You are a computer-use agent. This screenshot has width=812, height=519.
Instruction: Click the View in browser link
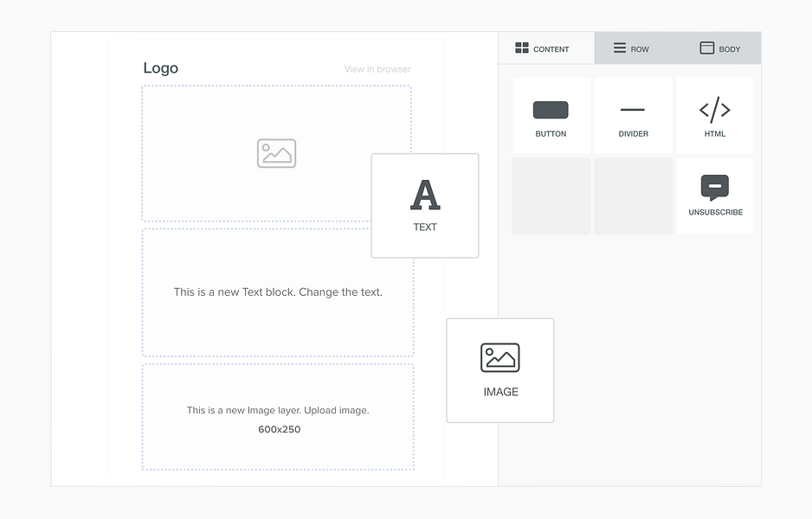pyautogui.click(x=377, y=69)
